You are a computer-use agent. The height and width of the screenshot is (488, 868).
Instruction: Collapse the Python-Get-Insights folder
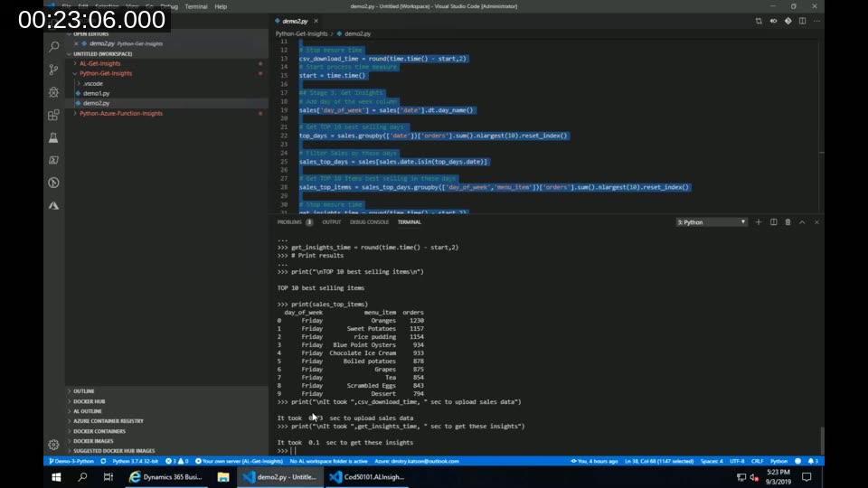pos(106,73)
